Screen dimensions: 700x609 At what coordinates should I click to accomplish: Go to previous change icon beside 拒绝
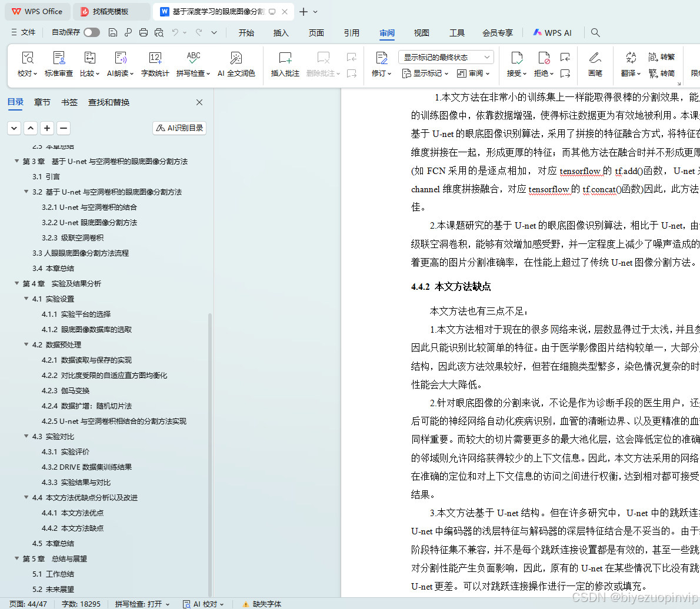[565, 57]
